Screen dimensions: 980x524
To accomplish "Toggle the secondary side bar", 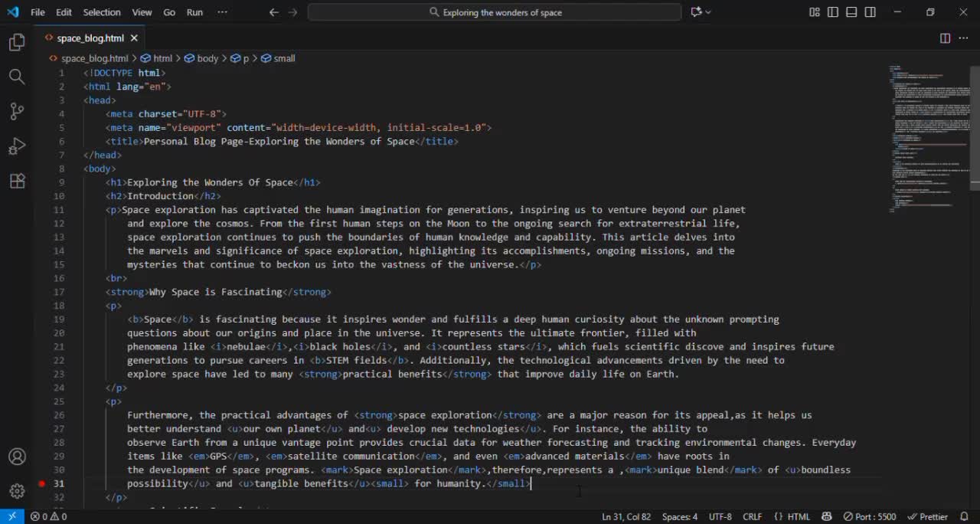I will (871, 12).
